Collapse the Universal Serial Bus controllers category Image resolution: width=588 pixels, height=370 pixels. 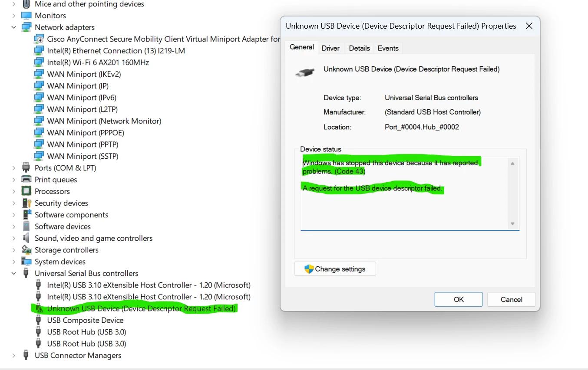tap(13, 273)
